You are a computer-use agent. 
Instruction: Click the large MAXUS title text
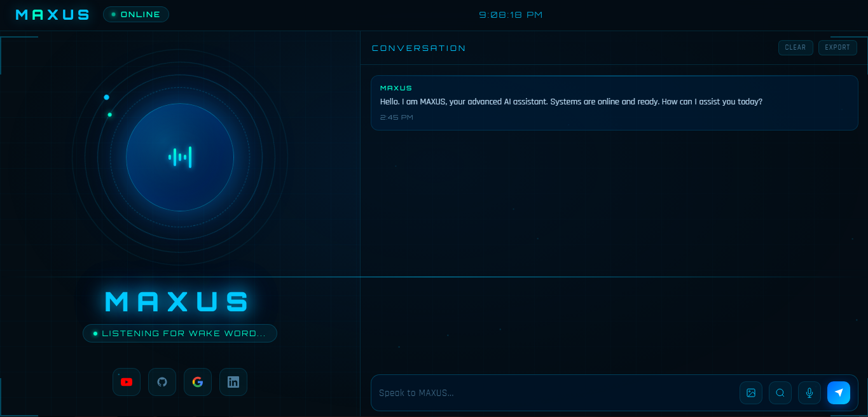point(177,302)
